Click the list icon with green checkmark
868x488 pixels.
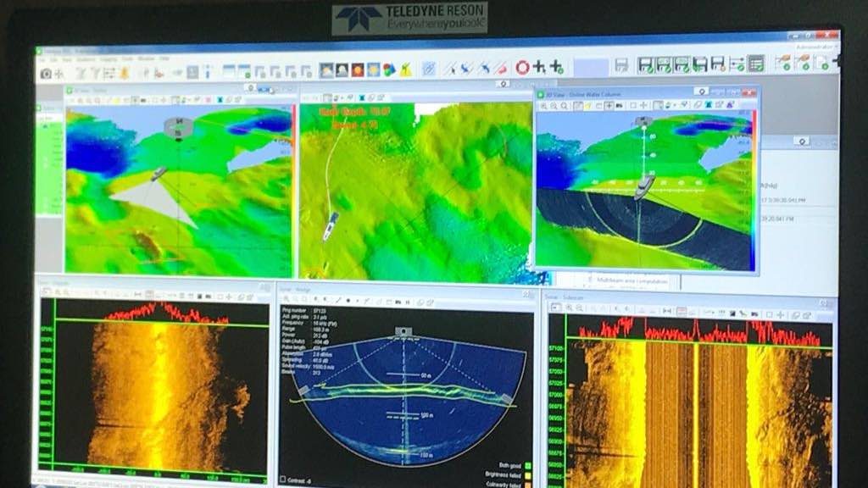pos(755,64)
